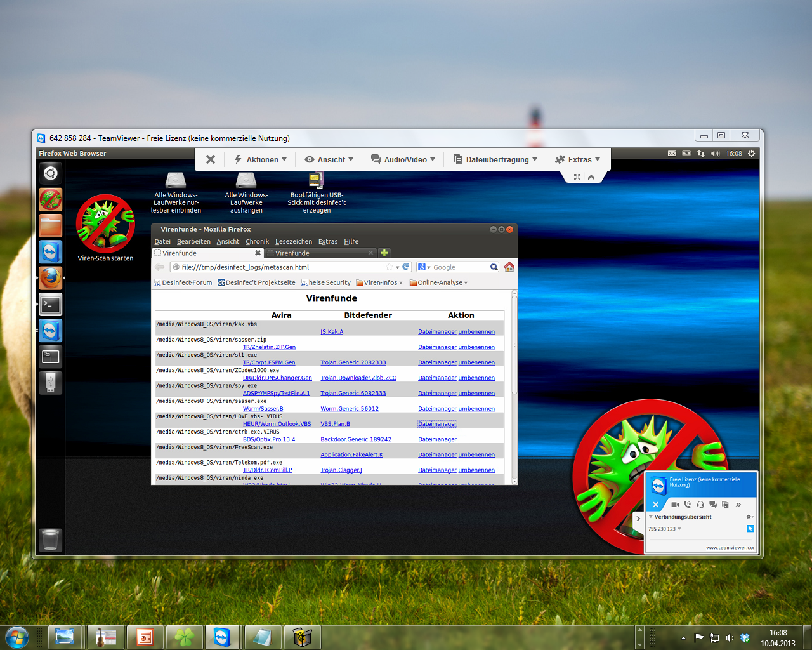Open the TR/Crypt.FSPM.Gen Avira link

[269, 362]
